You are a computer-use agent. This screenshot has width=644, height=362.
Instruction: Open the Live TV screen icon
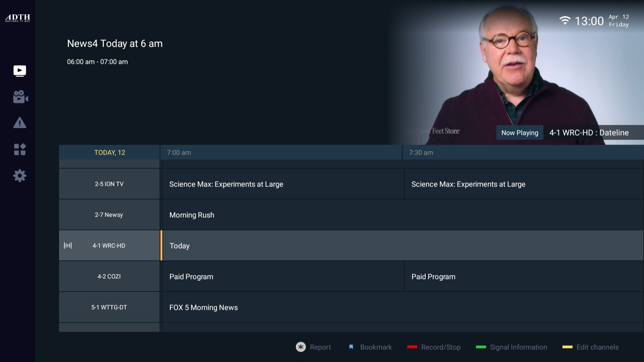[19, 70]
